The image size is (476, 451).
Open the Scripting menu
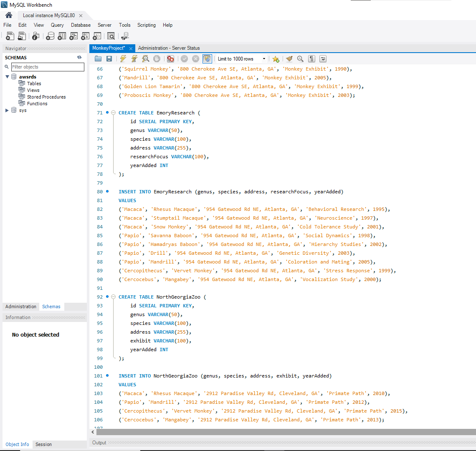coord(146,25)
